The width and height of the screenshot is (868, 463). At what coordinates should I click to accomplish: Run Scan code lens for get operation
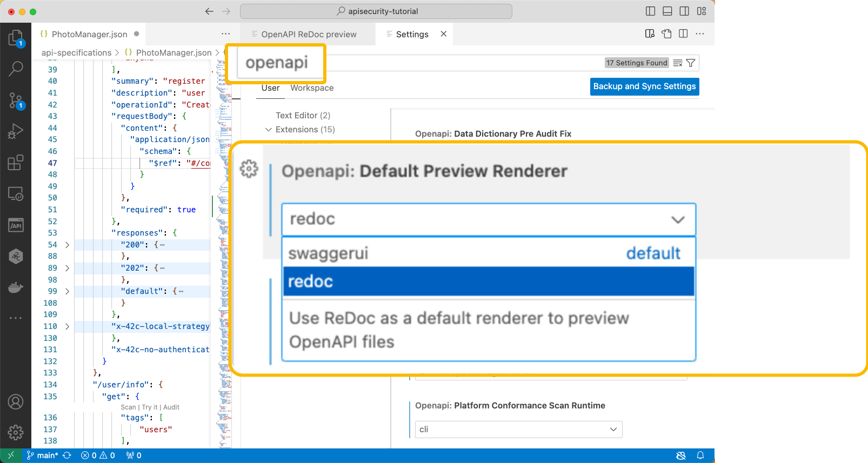128,407
